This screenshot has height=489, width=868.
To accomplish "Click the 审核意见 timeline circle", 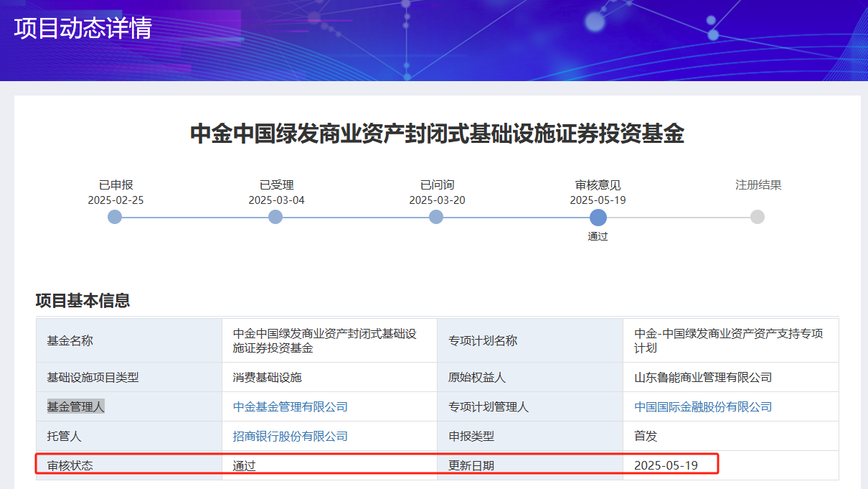I will coord(598,218).
